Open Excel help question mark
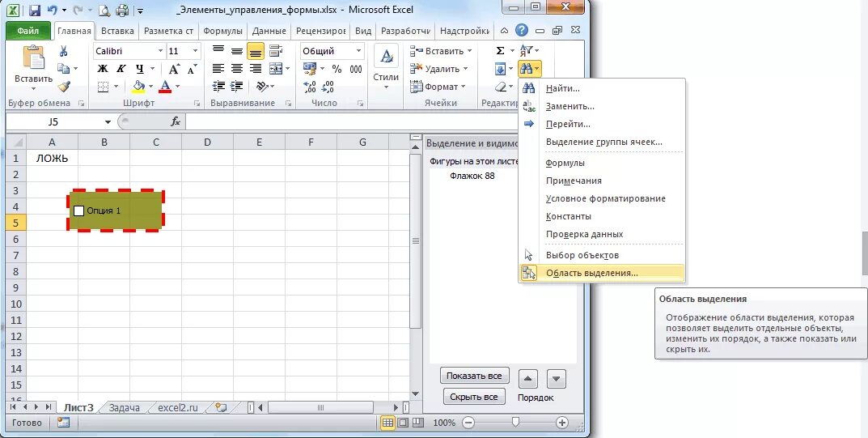This screenshot has height=438, width=868. pos(521,31)
